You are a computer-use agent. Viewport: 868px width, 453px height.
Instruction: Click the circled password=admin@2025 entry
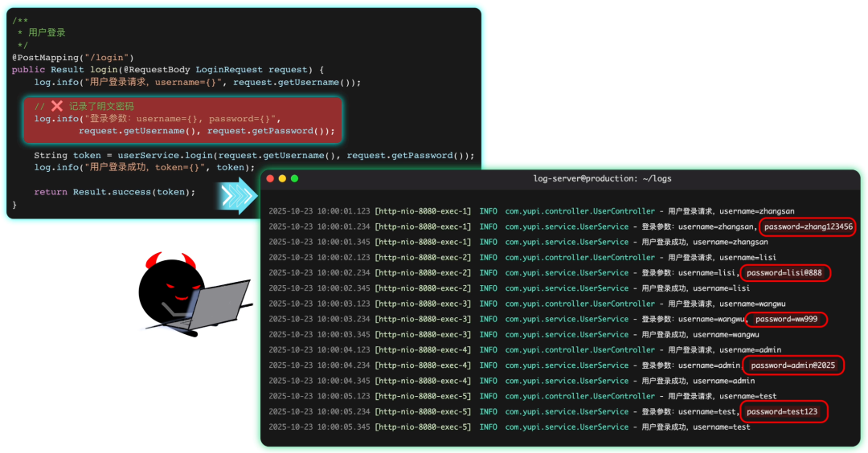(x=793, y=365)
